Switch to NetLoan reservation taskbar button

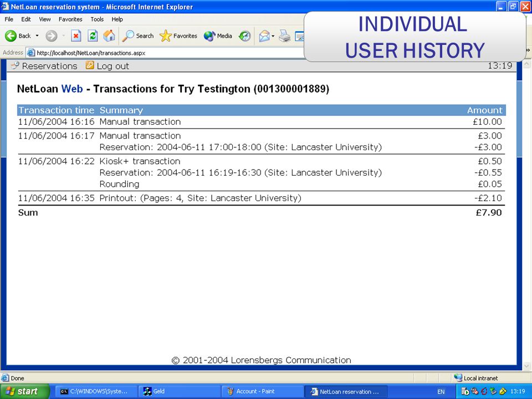[x=346, y=391]
